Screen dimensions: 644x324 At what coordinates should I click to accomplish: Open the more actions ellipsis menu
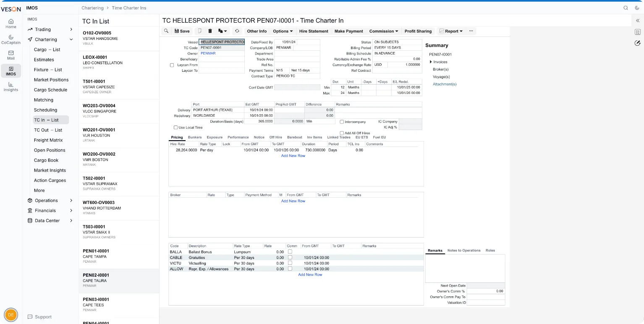tap(471, 31)
